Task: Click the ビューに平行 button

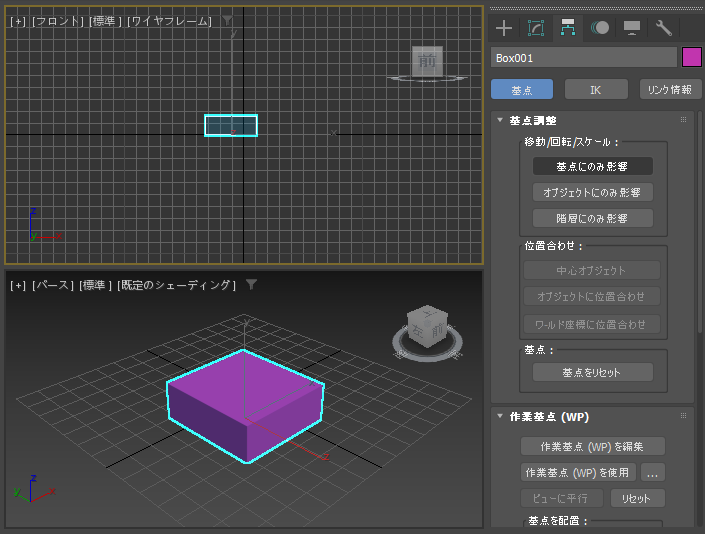Action: pyautogui.click(x=561, y=498)
